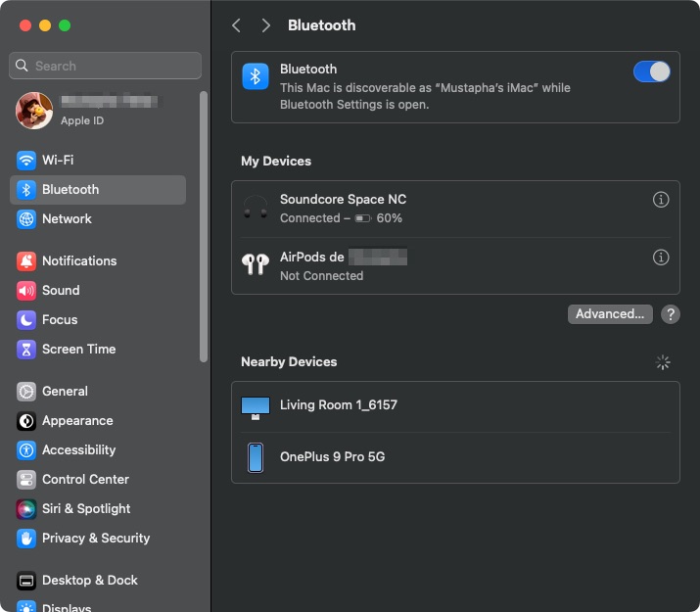Click the magnifier icon in search field
The height and width of the screenshot is (612, 700).
(22, 66)
